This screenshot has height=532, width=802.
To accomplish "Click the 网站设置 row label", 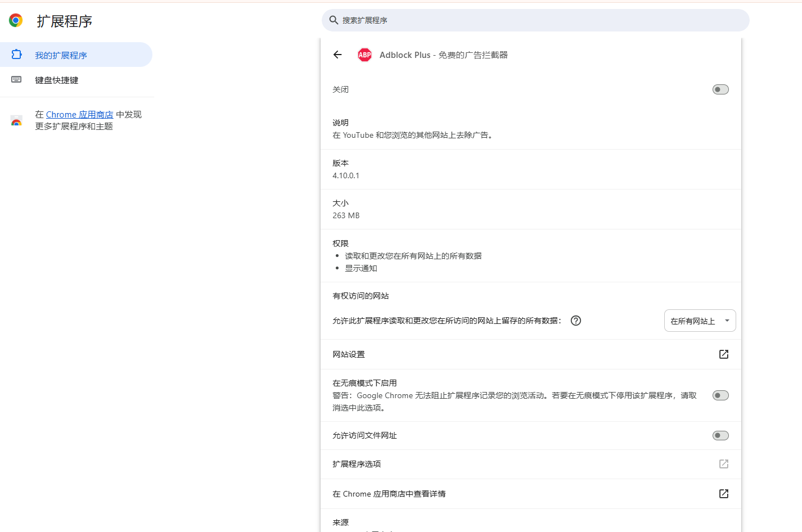I will pyautogui.click(x=349, y=354).
